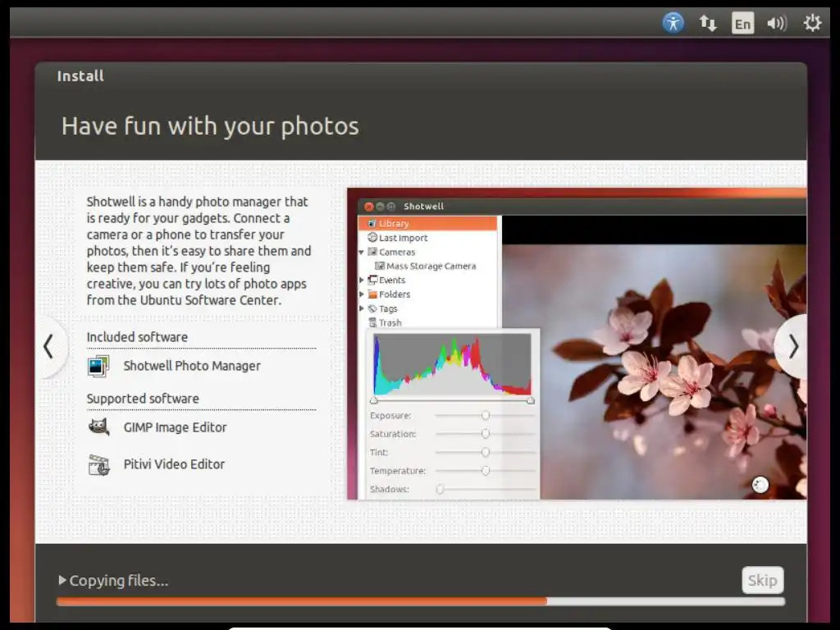840x630 pixels.
Task: Expand the Events tree node
Action: 362,281
